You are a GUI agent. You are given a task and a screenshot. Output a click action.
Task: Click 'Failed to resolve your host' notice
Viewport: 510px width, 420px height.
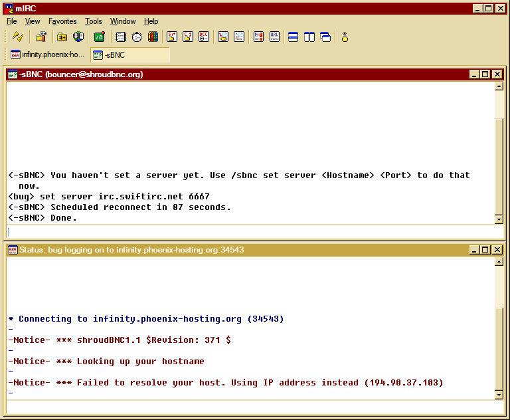pyautogui.click(x=226, y=383)
